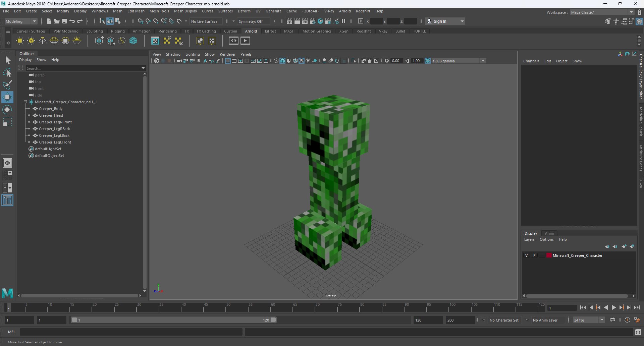Click range slider start handle
The width and height of the screenshot is (644, 346).
pos(74,320)
